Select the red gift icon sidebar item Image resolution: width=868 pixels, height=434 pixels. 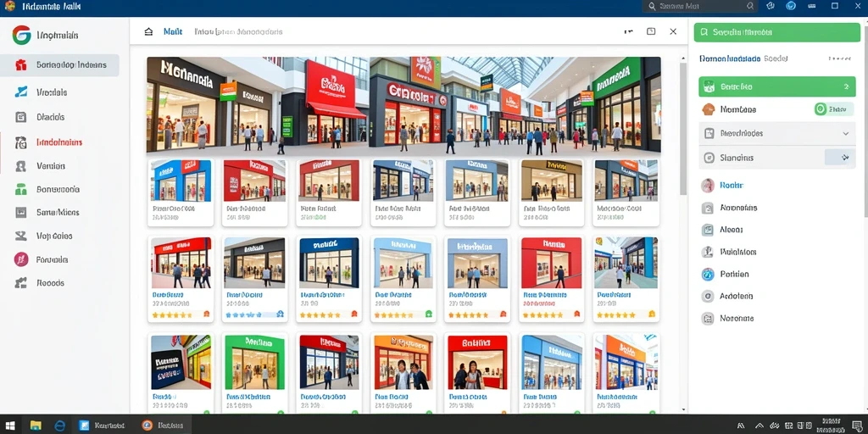[21, 64]
